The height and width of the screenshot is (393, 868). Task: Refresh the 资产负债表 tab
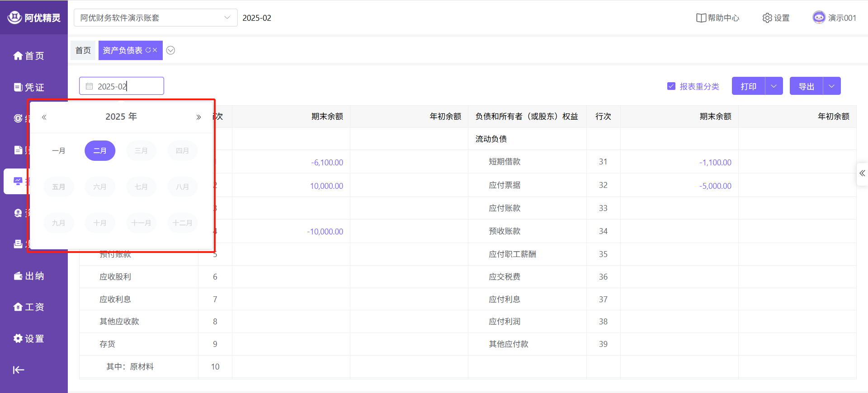pyautogui.click(x=148, y=50)
